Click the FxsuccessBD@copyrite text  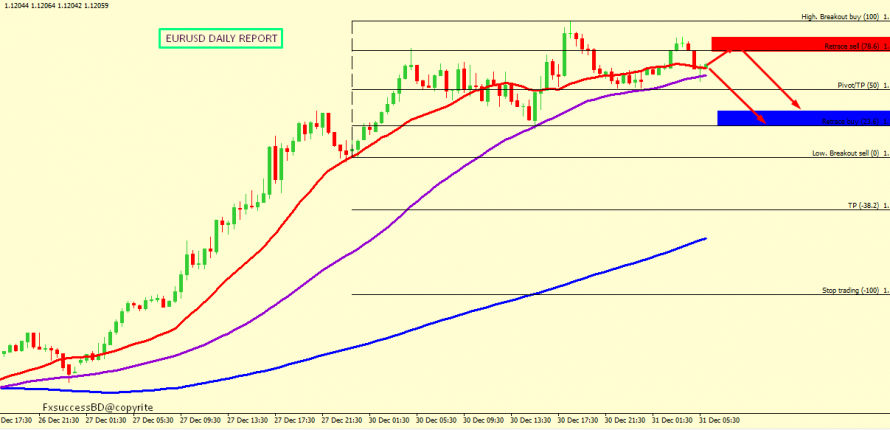(98, 408)
